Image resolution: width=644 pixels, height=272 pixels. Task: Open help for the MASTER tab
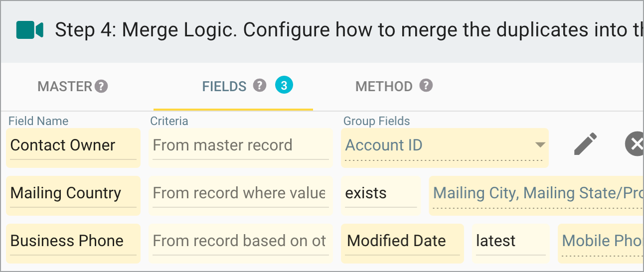101,86
